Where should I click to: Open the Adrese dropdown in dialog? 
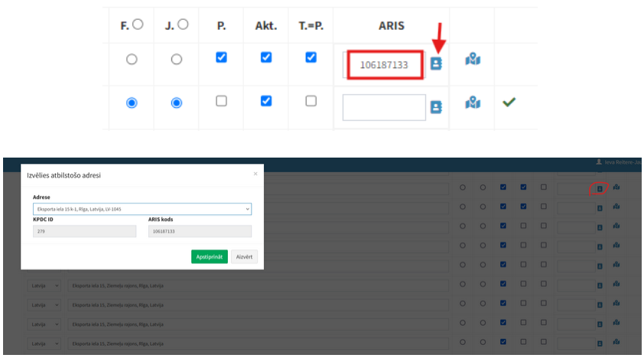142,208
